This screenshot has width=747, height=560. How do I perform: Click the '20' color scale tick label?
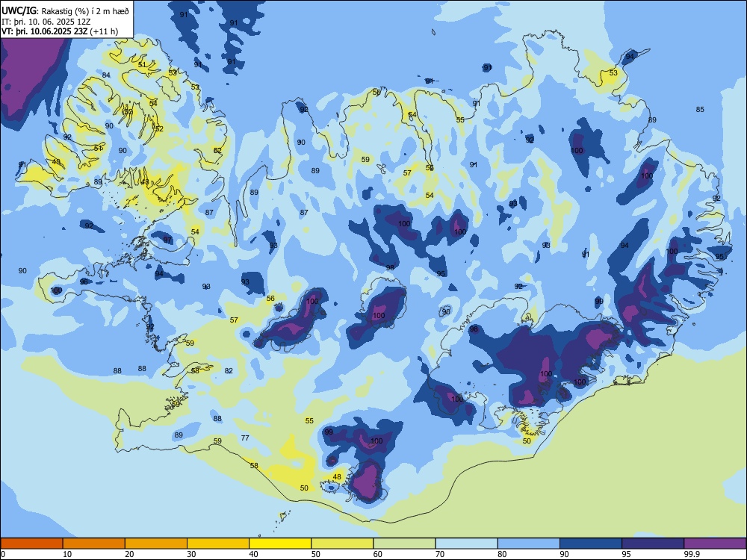(129, 554)
